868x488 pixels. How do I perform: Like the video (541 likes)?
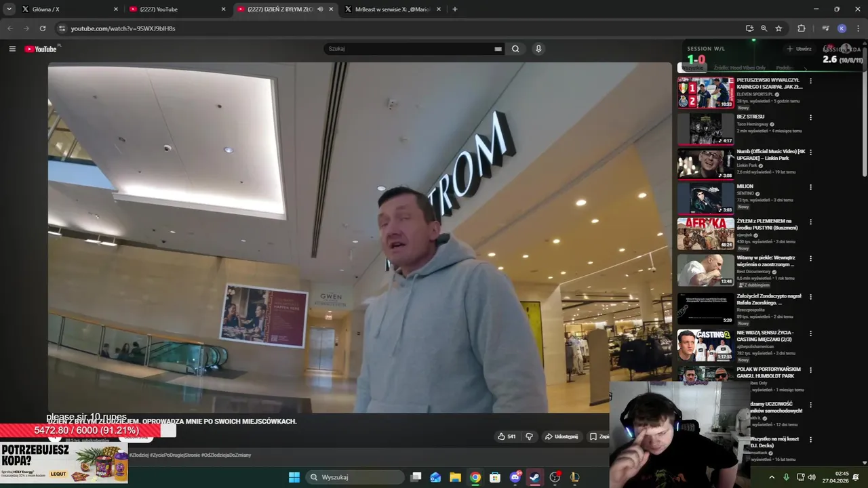(x=507, y=436)
